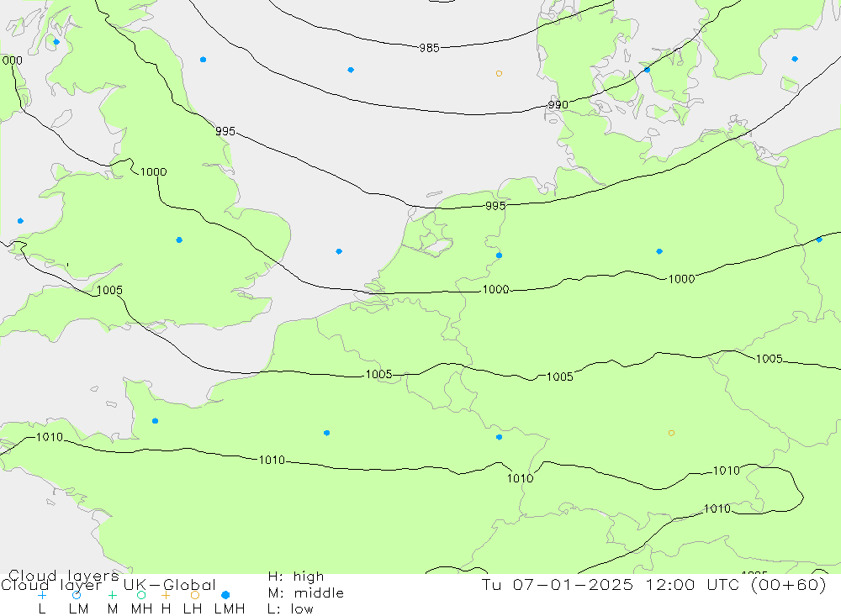This screenshot has height=616, width=841.
Task: Click the 1000 isobar label over northern England
Action: pos(153,172)
